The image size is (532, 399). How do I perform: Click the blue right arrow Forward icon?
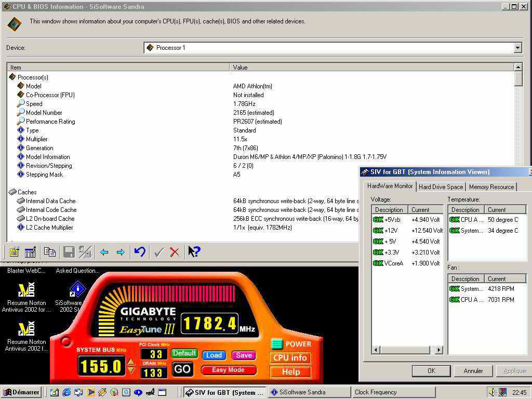121,252
